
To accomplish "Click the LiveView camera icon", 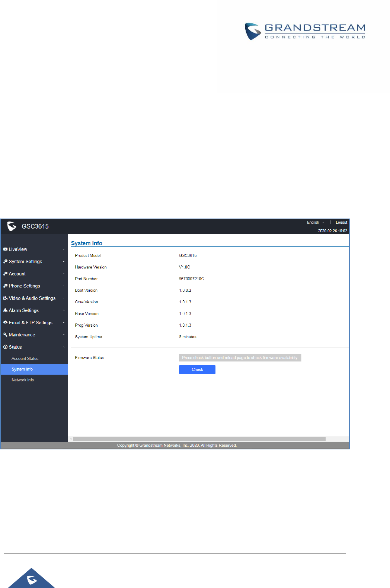I will (x=5, y=249).
